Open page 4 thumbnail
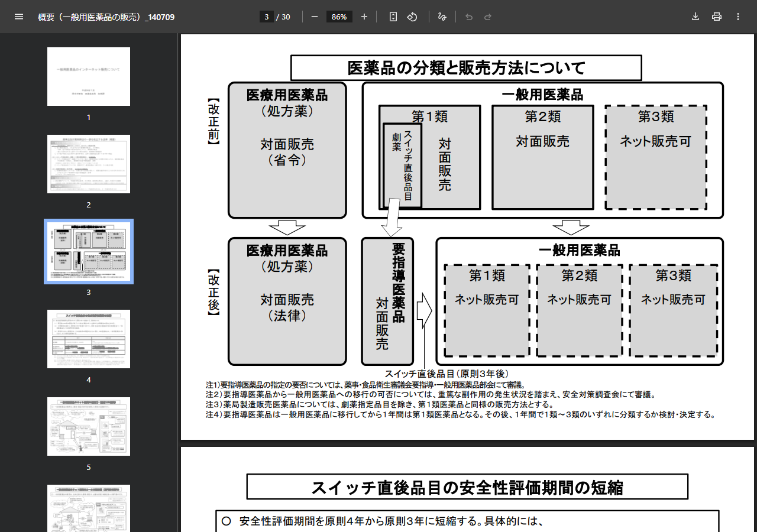This screenshot has width=757, height=532. coord(89,339)
